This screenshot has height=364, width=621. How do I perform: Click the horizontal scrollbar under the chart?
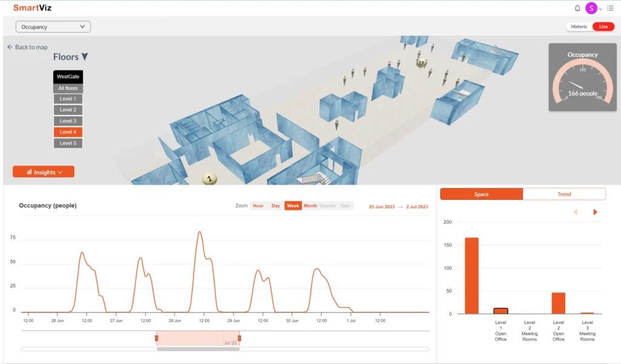click(x=198, y=349)
